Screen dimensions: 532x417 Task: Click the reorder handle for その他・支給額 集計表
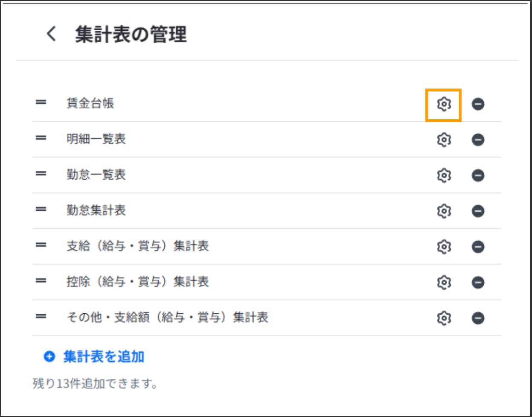pyautogui.click(x=41, y=316)
